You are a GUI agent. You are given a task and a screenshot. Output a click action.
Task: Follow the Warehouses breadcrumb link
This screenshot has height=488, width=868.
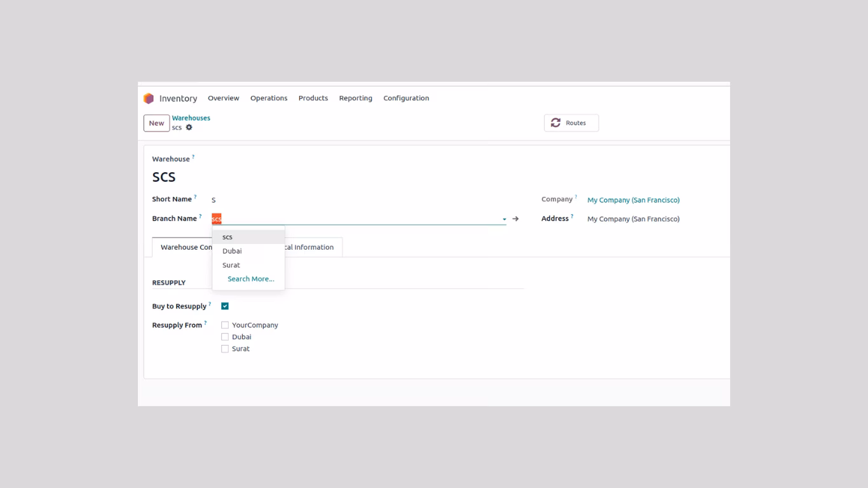click(191, 118)
